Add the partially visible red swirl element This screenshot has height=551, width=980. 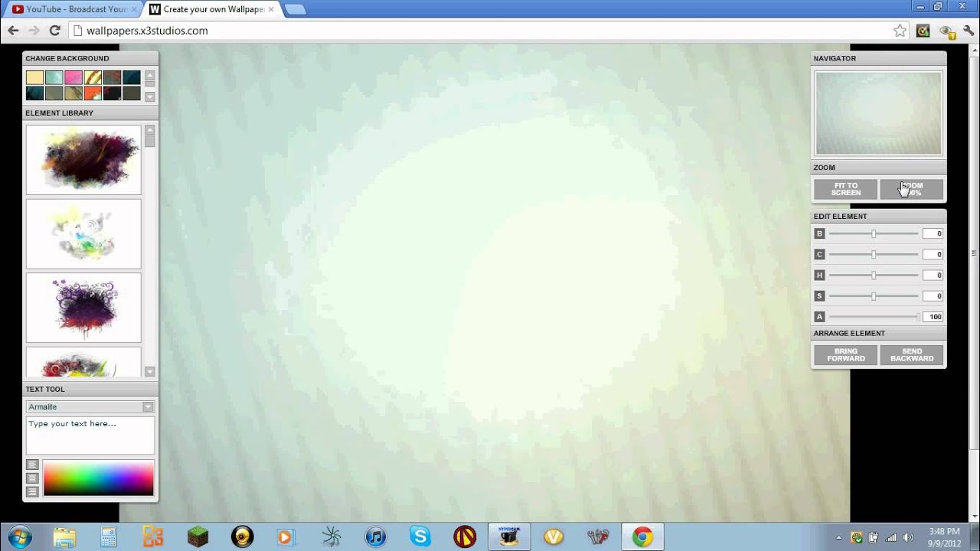coord(83,361)
